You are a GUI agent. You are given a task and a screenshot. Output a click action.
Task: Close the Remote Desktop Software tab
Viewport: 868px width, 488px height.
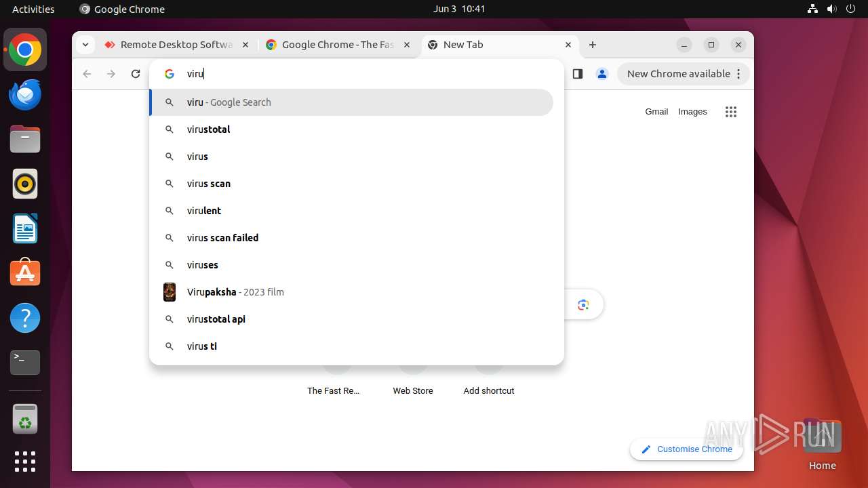click(x=245, y=45)
